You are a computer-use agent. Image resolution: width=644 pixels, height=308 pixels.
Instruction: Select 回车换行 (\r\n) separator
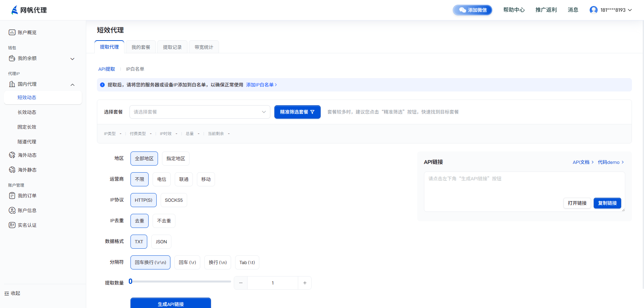click(151, 262)
